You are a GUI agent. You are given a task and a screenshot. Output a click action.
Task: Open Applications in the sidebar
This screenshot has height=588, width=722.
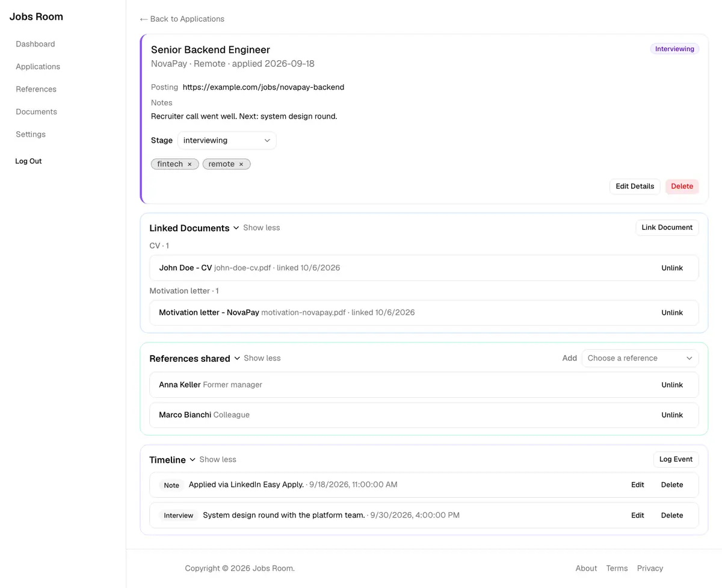coord(38,67)
